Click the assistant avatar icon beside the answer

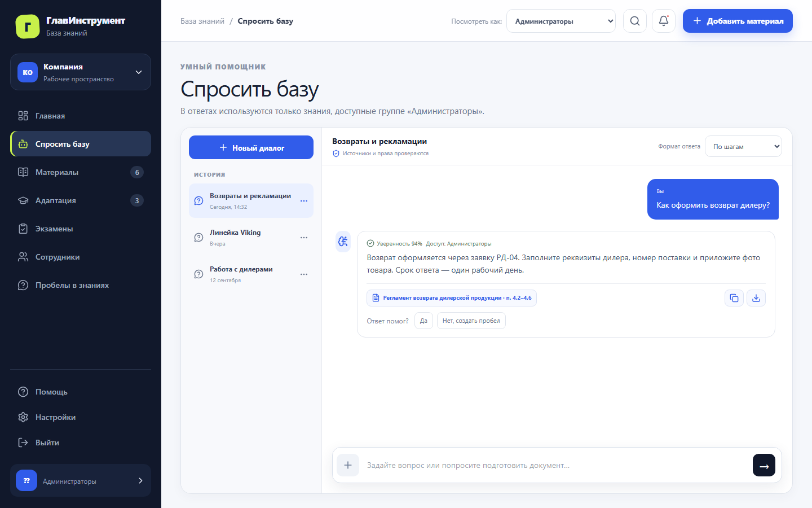point(343,242)
